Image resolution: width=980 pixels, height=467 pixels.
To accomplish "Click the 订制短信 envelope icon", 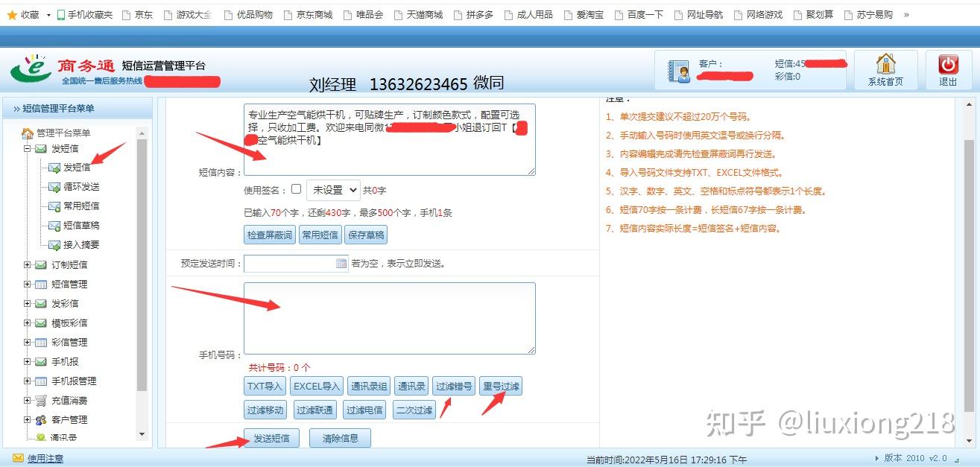I will click(x=40, y=265).
